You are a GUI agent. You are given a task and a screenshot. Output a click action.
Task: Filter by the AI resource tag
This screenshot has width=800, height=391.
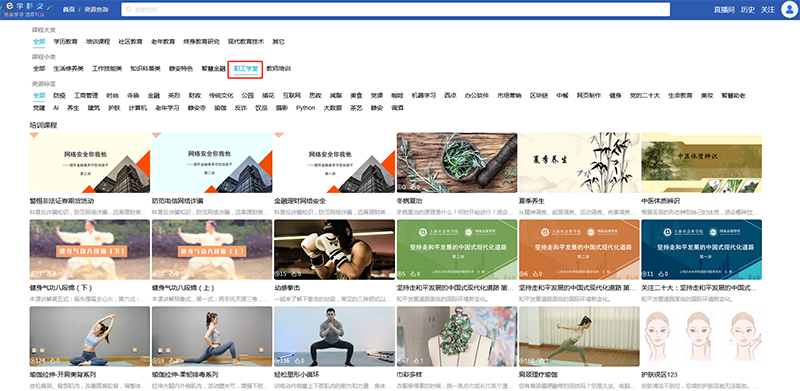[x=56, y=108]
